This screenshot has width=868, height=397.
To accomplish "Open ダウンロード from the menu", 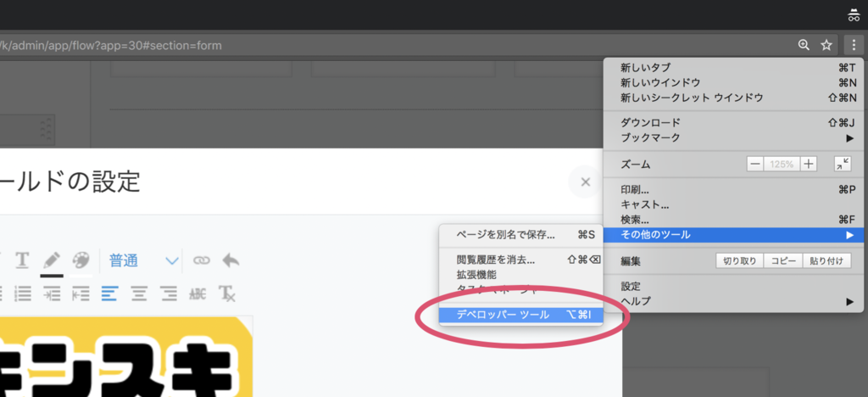I will pyautogui.click(x=733, y=122).
